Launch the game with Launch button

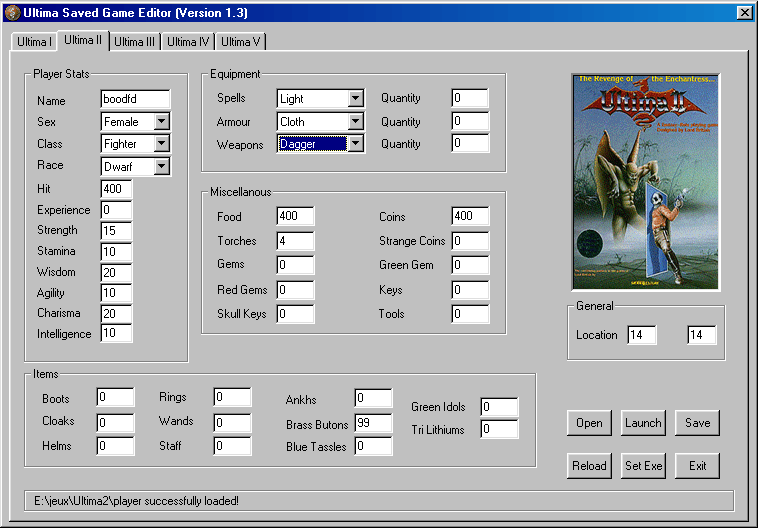(643, 423)
